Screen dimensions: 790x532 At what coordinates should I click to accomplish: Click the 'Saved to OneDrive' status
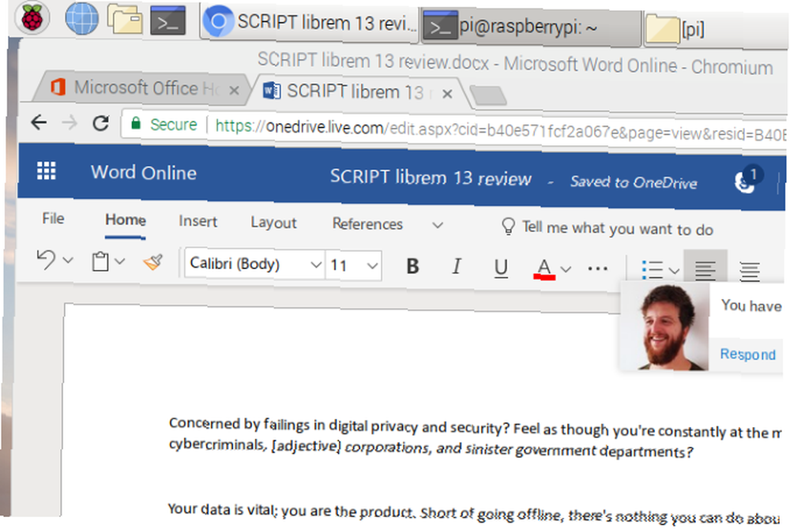pos(634,182)
